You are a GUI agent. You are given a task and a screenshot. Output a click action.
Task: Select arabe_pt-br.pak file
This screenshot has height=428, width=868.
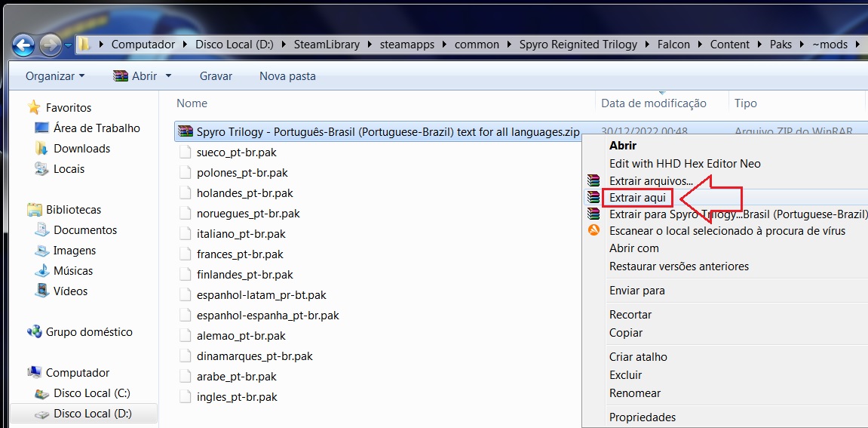point(236,377)
